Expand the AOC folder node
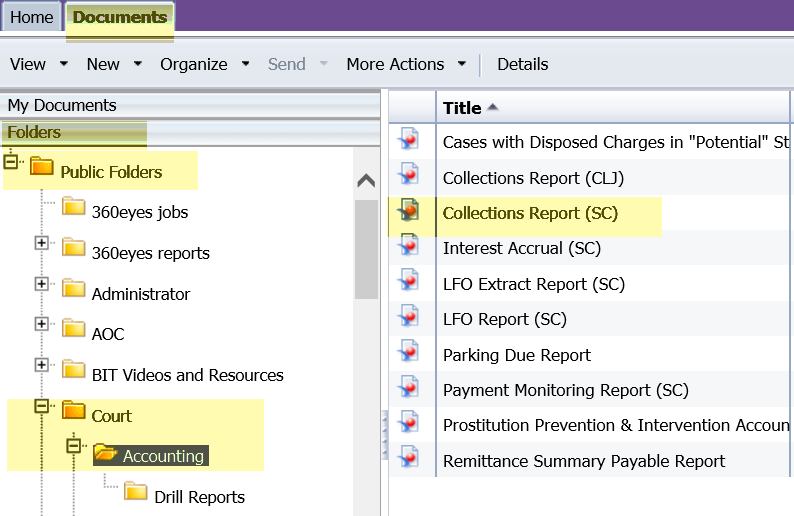This screenshot has width=794, height=516. (x=42, y=324)
